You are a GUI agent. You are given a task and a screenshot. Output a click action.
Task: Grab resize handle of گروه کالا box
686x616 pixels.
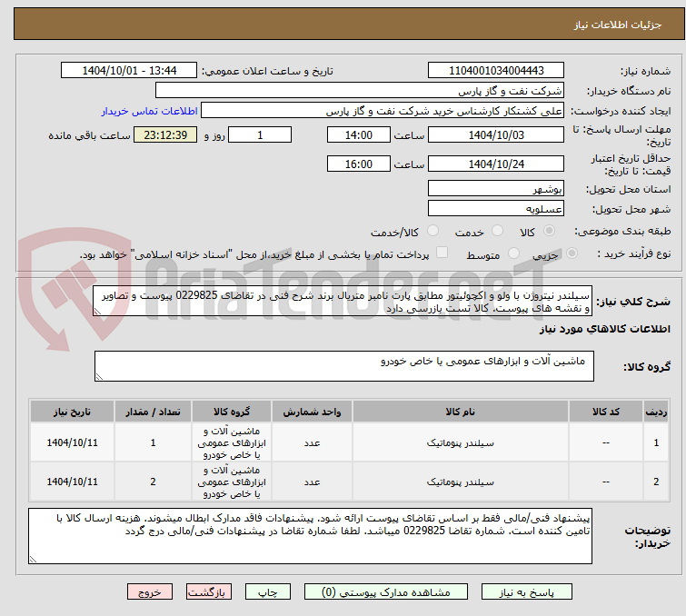coord(99,377)
